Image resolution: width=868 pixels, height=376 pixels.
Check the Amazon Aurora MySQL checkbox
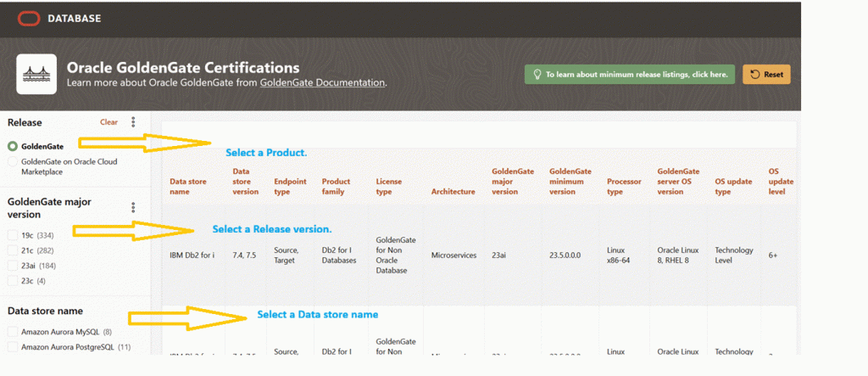13,332
